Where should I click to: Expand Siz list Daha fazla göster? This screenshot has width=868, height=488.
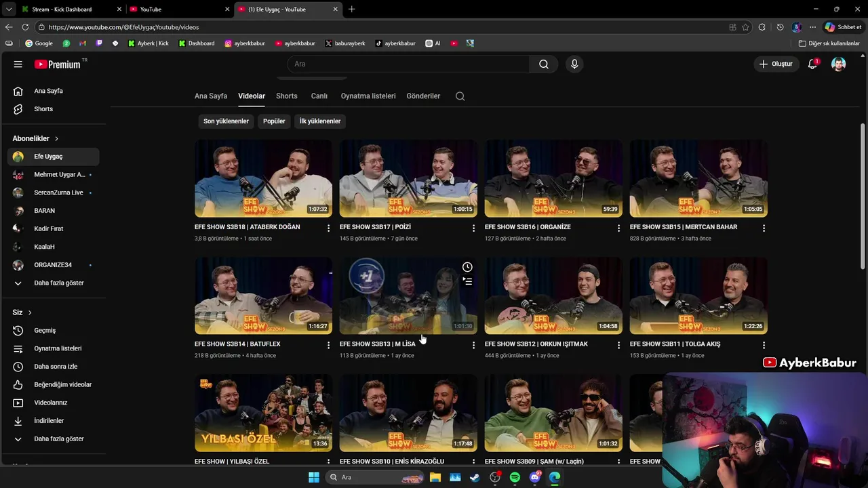tap(53, 439)
